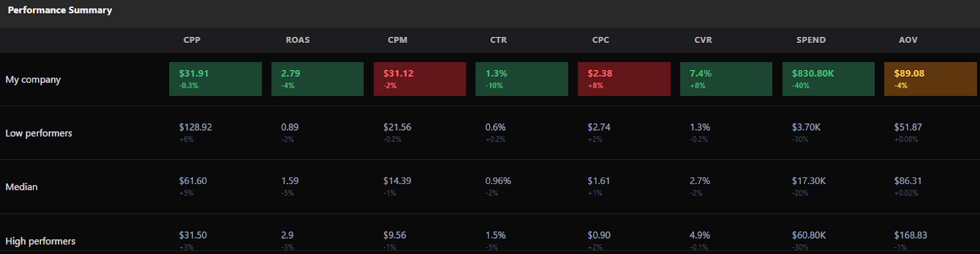Image resolution: width=980 pixels, height=254 pixels.
Task: Click the CVR column header
Action: (703, 40)
